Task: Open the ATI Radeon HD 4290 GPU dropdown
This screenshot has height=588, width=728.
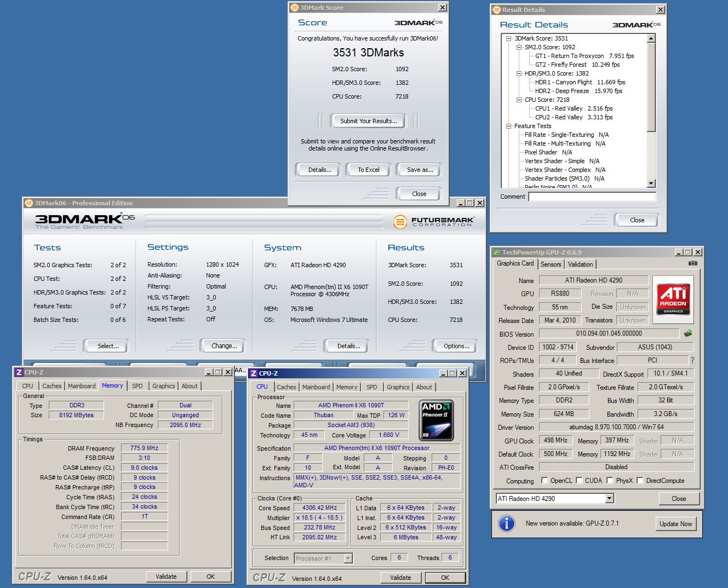Action: pos(610,498)
